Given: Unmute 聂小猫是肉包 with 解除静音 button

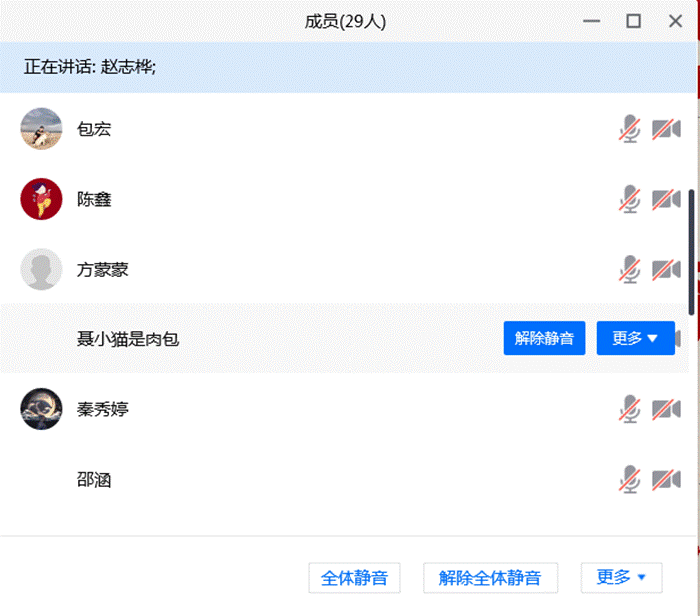Looking at the screenshot, I should click(544, 338).
